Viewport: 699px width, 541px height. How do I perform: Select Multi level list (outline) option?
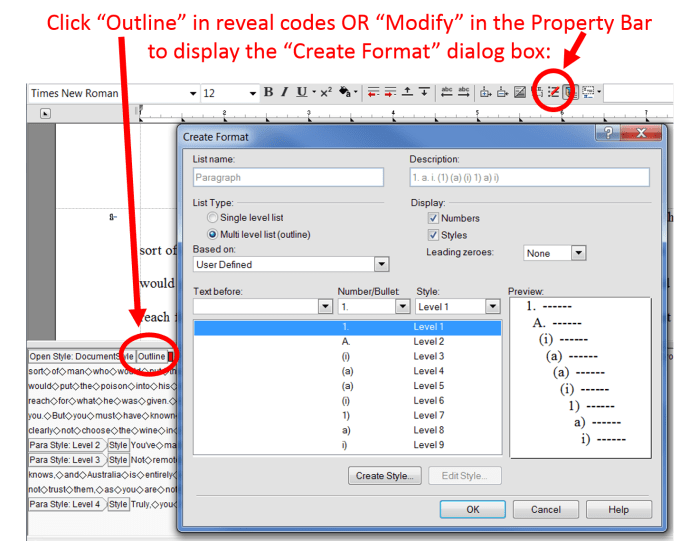tap(212, 234)
